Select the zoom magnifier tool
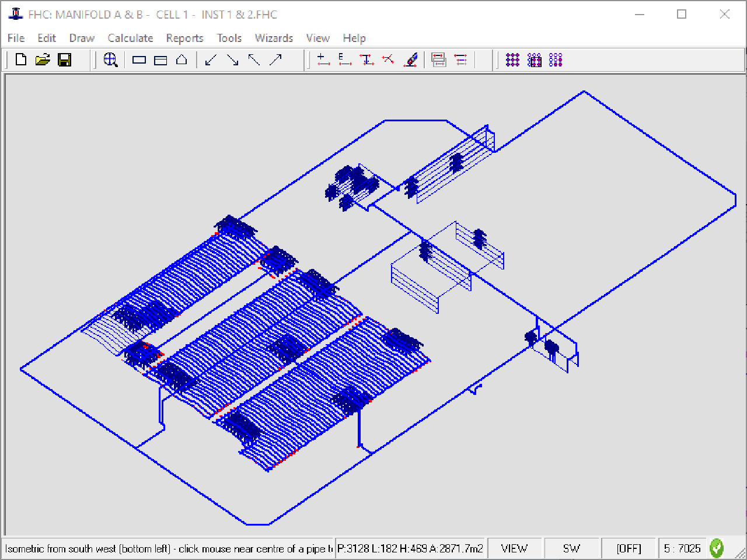 point(110,59)
